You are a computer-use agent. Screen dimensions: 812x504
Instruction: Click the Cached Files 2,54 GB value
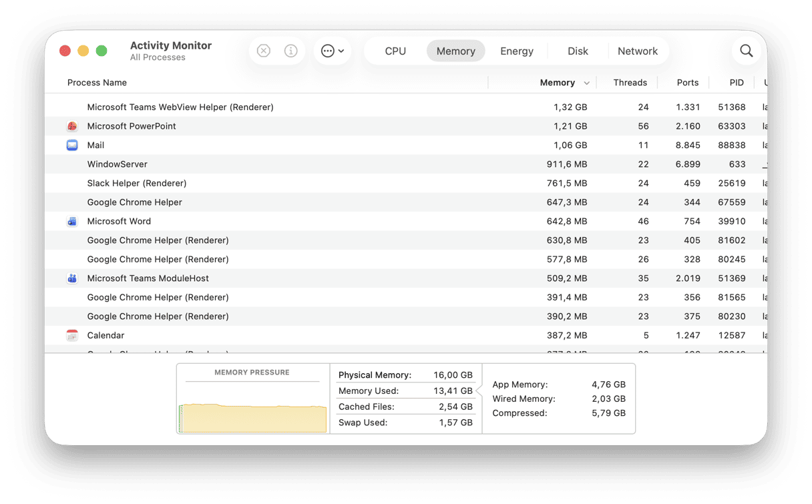(457, 407)
